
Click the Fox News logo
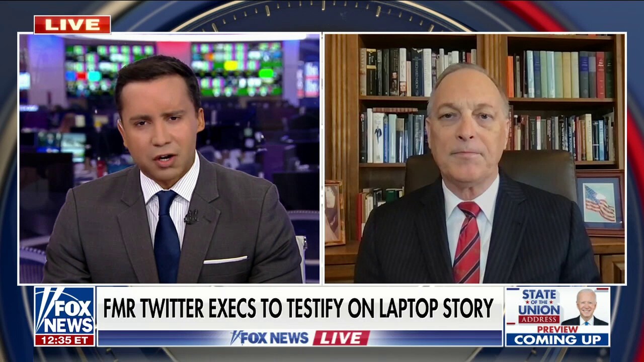coord(64,310)
